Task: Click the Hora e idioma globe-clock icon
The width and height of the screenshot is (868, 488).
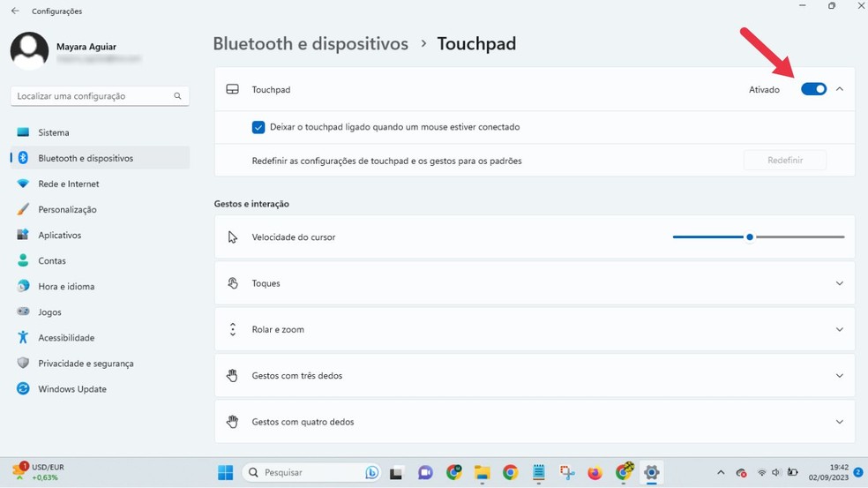Action: (x=23, y=287)
